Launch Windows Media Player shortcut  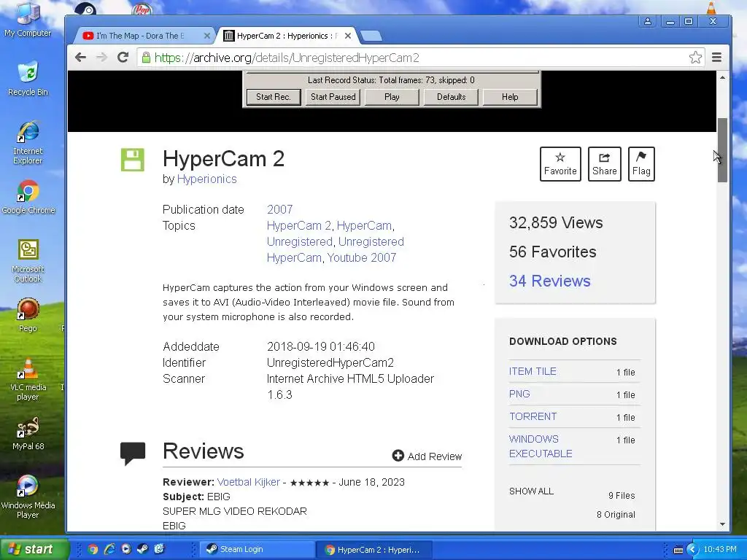tap(28, 497)
